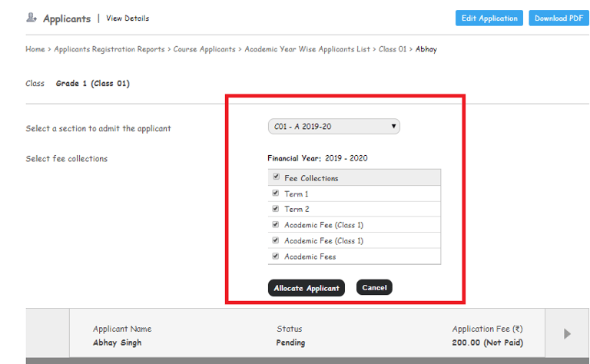Click Edit Application button
Screen dimensions: 590x364
[489, 18]
